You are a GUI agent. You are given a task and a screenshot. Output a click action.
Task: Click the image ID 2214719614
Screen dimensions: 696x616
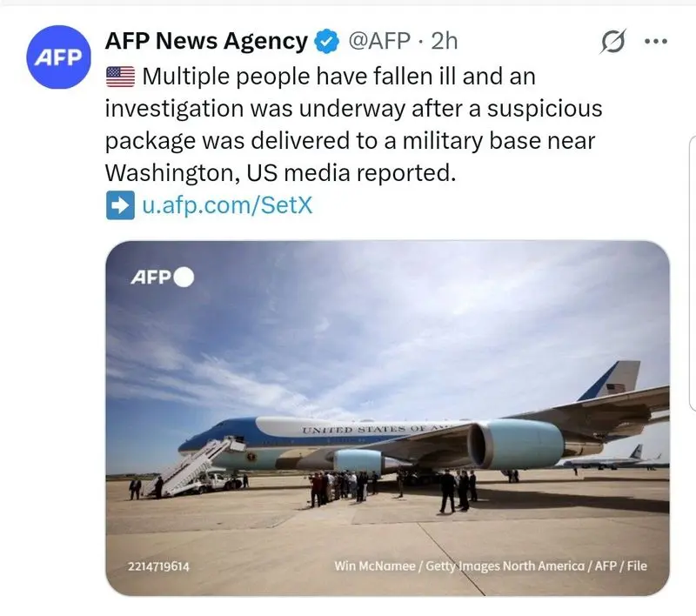click(x=159, y=566)
